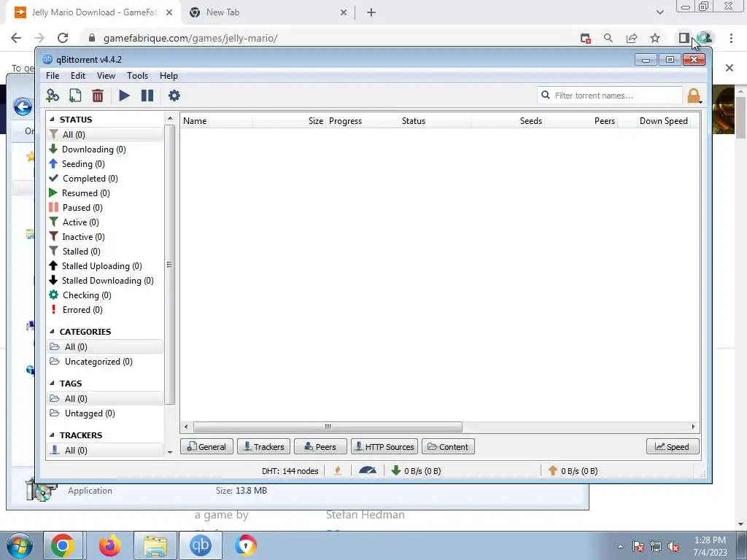Screen dimensions: 747x560
Task: Switch to the New Tab browser tab
Action: [x=268, y=12]
